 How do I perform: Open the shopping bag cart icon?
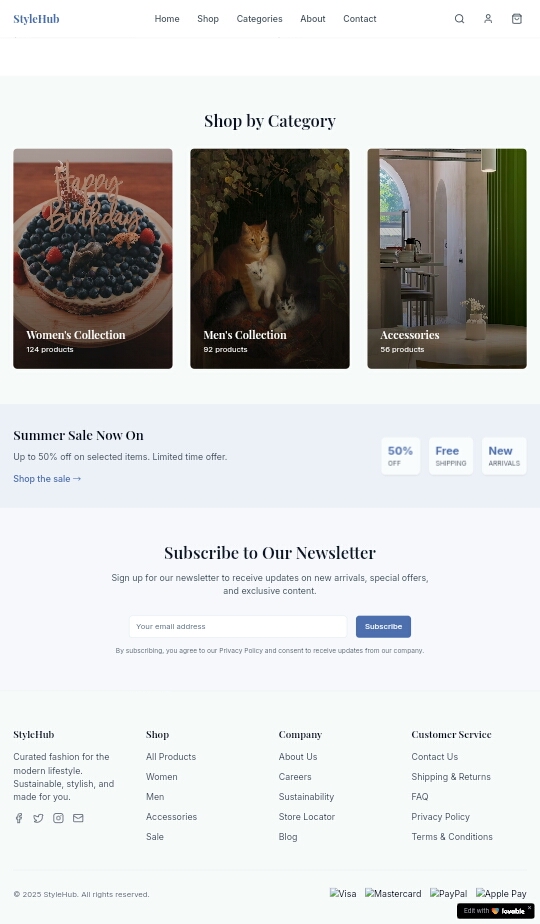pos(517,19)
